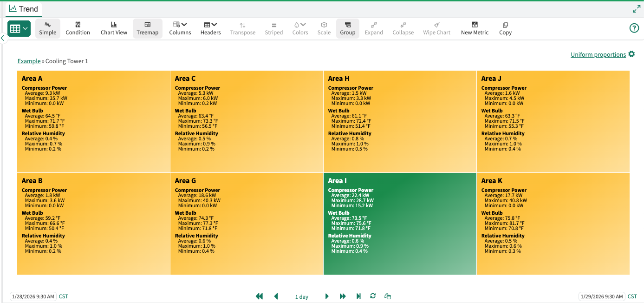Toggle Striped rows

point(274,28)
